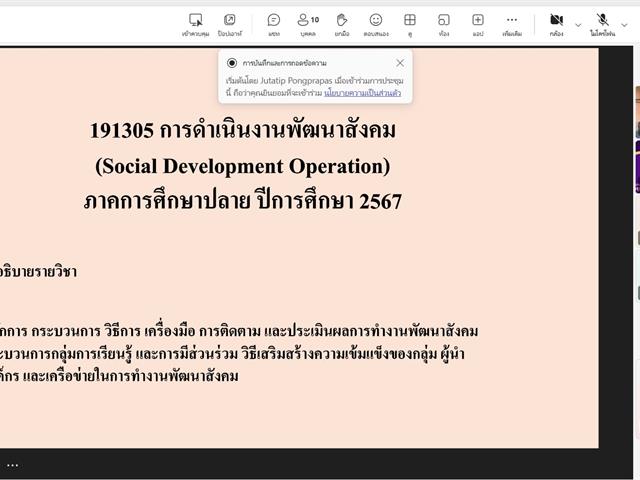The image size is (640, 480).
Task: Open More actions (เพิ่มเติม) menu
Action: [x=512, y=23]
